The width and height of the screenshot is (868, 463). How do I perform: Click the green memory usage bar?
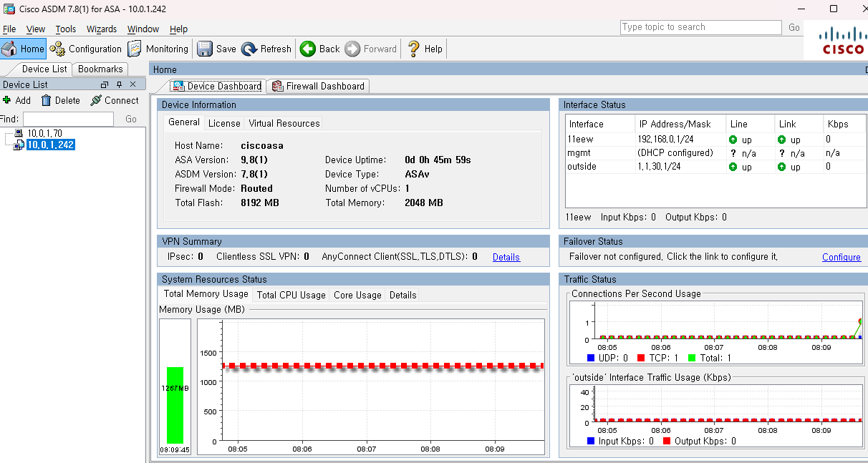coord(175,405)
